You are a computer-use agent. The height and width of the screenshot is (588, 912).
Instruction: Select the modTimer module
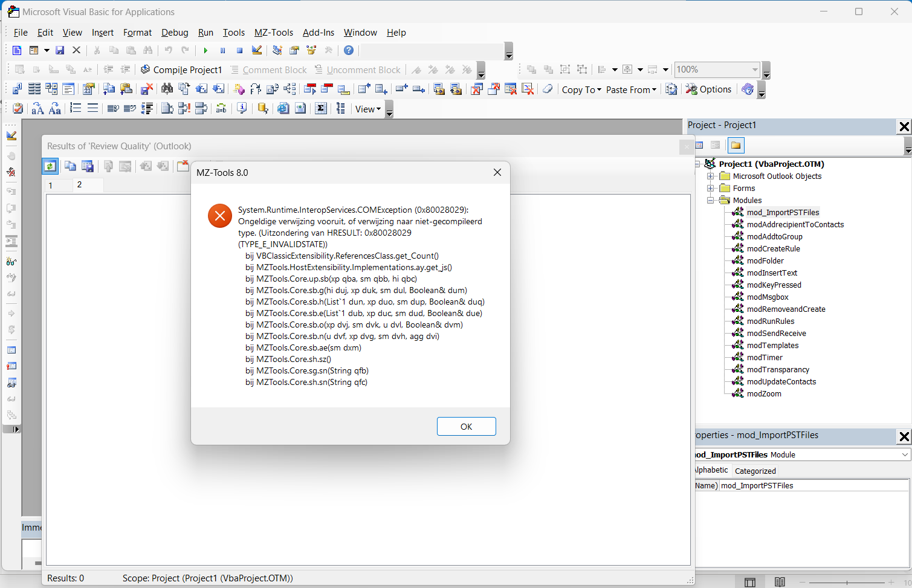(765, 357)
